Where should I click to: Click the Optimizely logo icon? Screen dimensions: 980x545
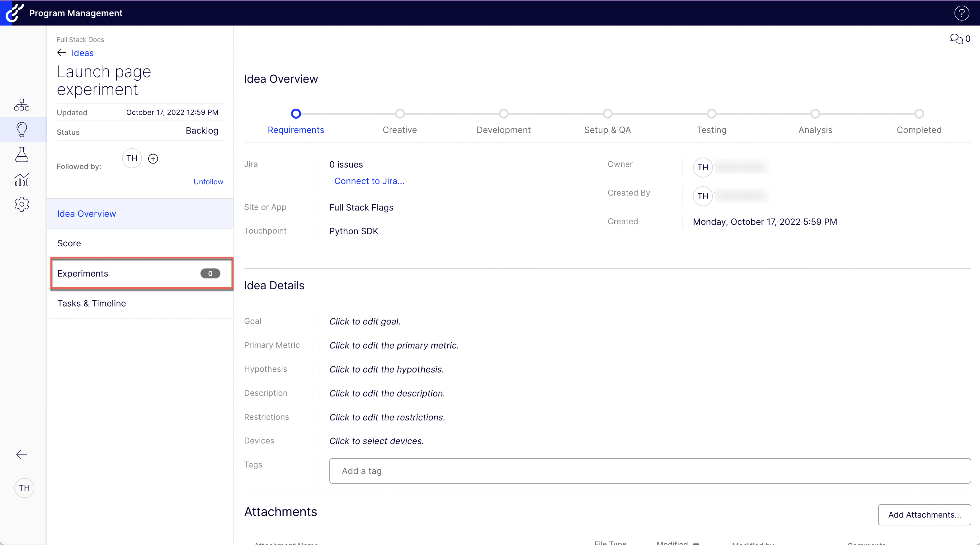tap(14, 12)
